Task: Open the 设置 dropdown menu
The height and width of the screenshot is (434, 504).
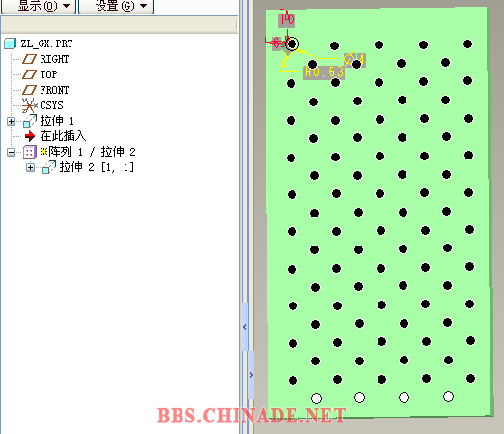Action: pyautogui.click(x=116, y=6)
